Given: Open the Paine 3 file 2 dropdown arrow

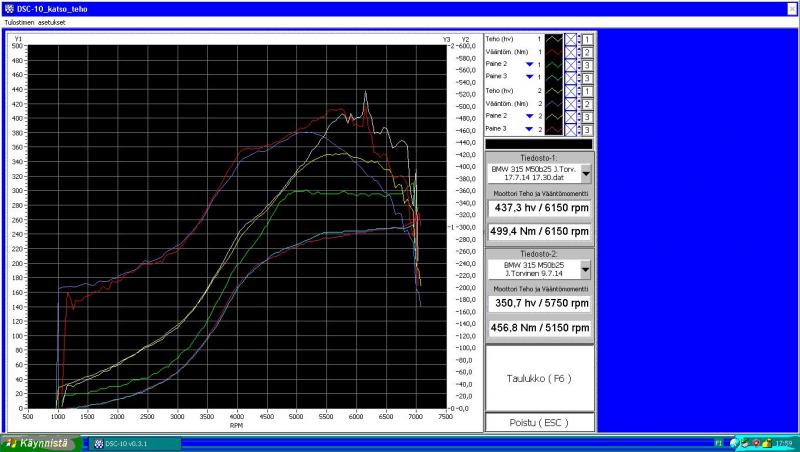Looking at the screenshot, I should click(532, 129).
